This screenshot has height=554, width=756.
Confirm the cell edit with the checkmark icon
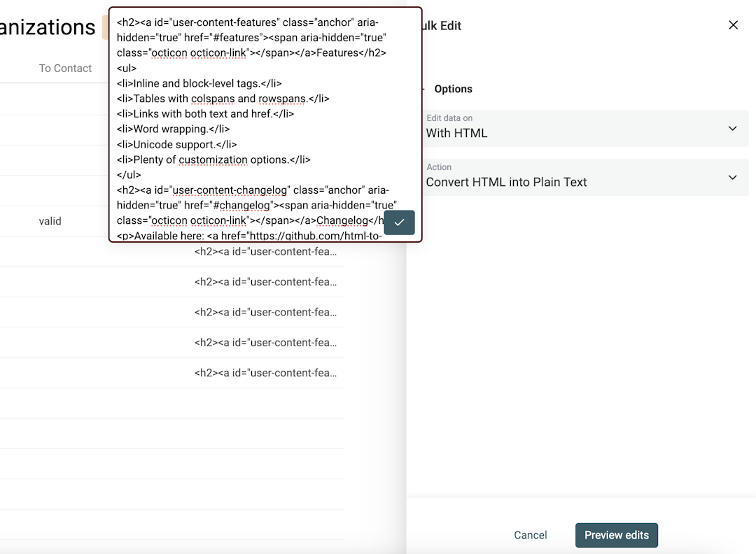pos(399,222)
